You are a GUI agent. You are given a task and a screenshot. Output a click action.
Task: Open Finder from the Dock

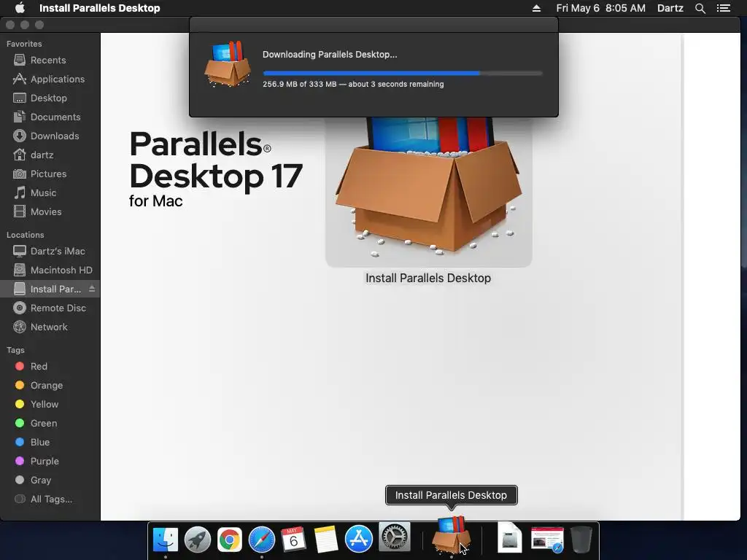click(x=166, y=540)
